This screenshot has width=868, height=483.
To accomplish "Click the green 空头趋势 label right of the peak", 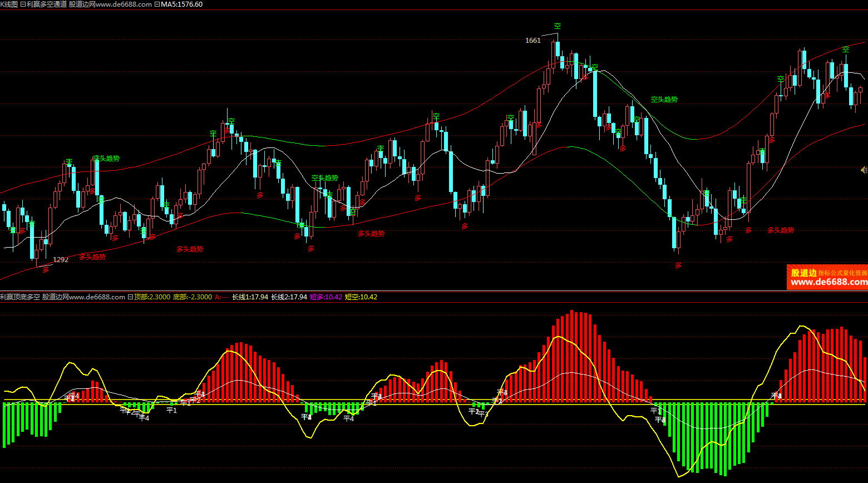I will 664,100.
